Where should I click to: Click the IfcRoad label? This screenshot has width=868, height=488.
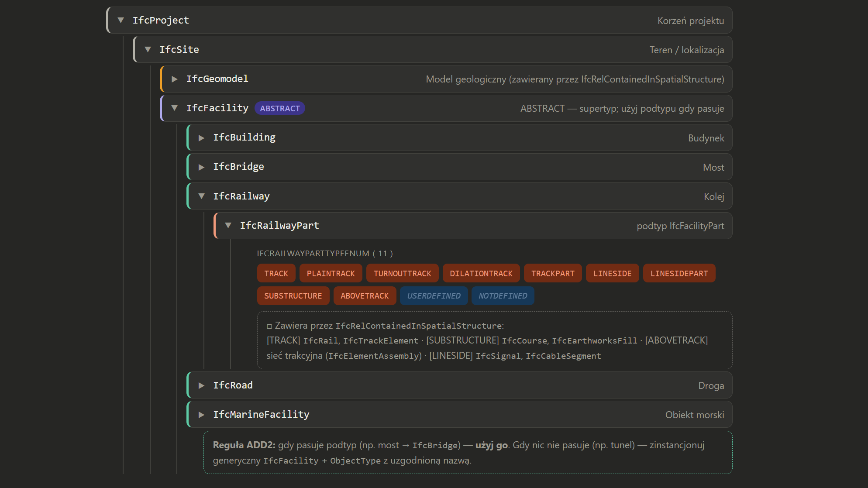pyautogui.click(x=233, y=385)
